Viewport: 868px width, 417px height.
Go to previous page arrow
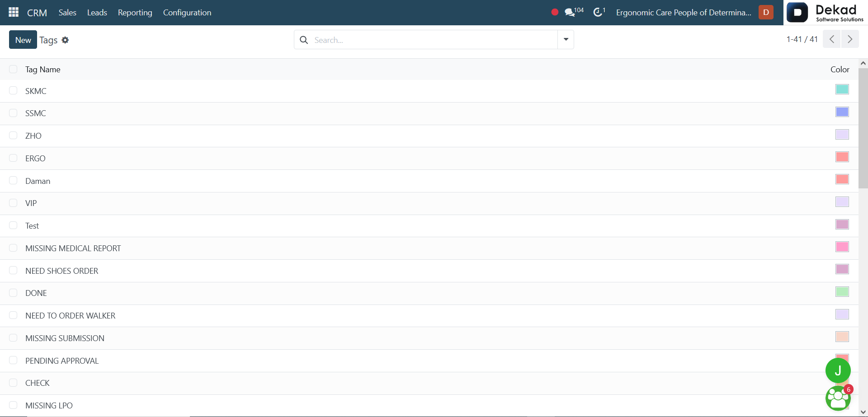(831, 39)
